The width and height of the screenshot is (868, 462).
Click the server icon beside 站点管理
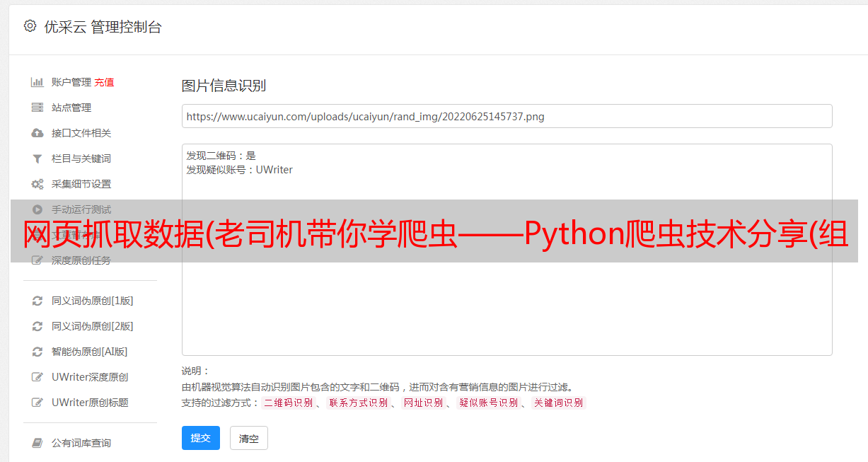click(37, 108)
